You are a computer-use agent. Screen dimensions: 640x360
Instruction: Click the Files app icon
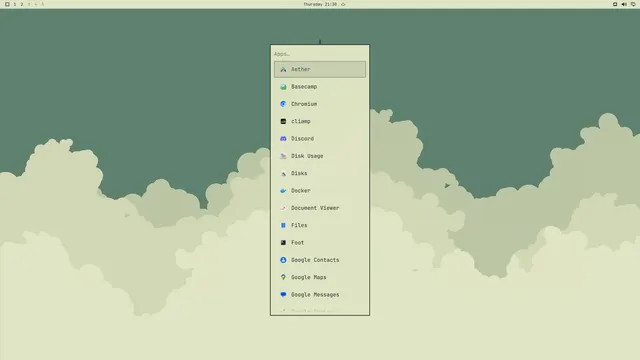tap(283, 225)
